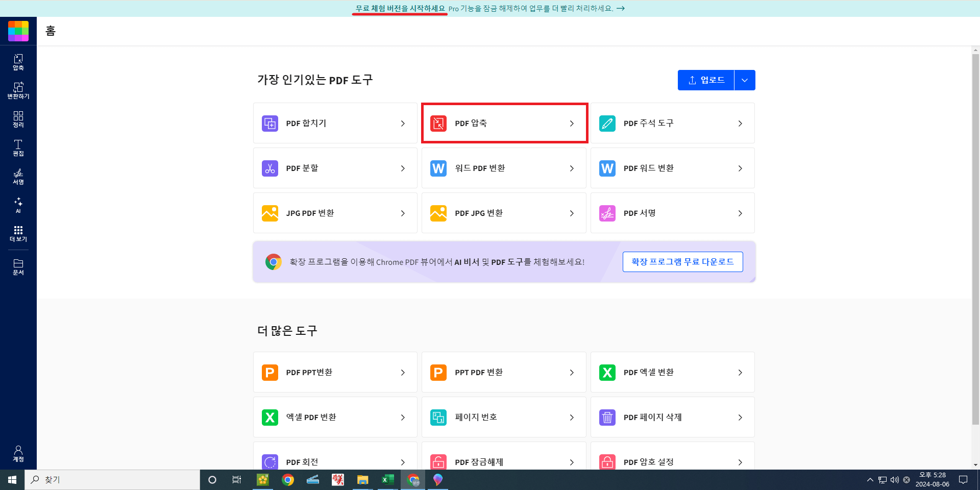Open the 무료 체험 버전을 시작하세요 link
This screenshot has width=980, height=490.
[399, 8]
